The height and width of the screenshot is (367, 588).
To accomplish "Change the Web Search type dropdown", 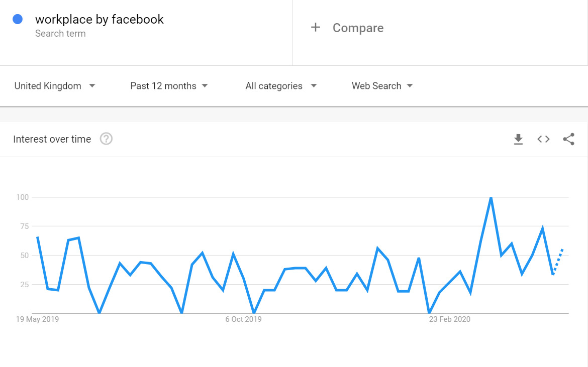I will pos(382,86).
